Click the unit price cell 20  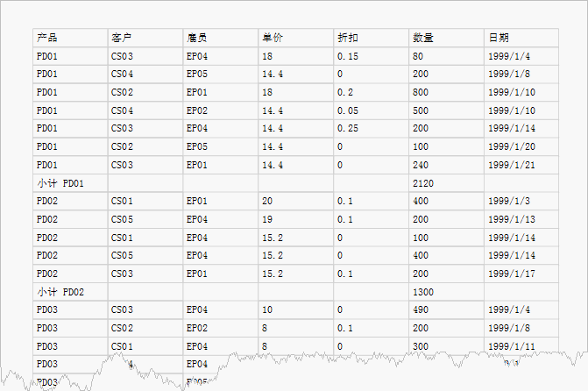295,202
